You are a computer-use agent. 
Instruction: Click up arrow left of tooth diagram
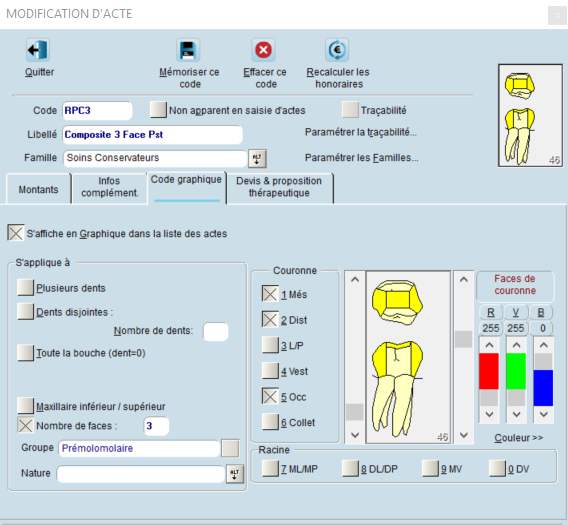[x=355, y=279]
